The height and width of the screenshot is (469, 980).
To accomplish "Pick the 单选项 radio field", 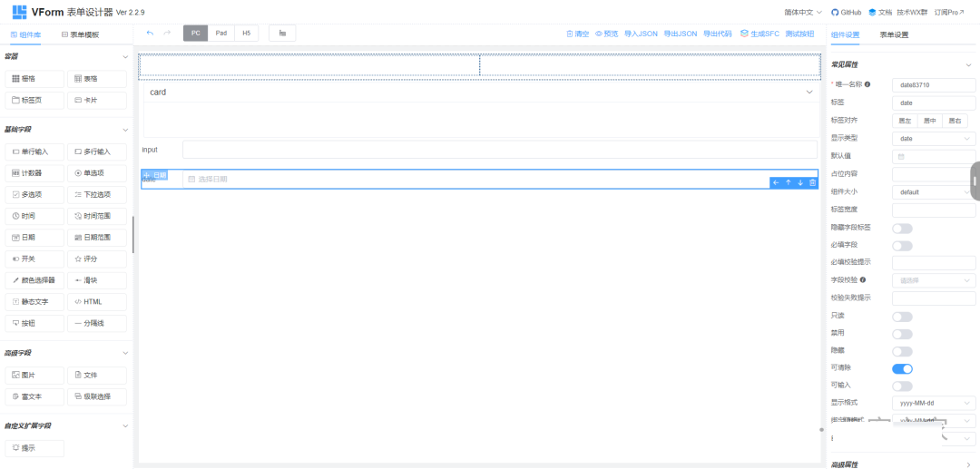I will (97, 173).
